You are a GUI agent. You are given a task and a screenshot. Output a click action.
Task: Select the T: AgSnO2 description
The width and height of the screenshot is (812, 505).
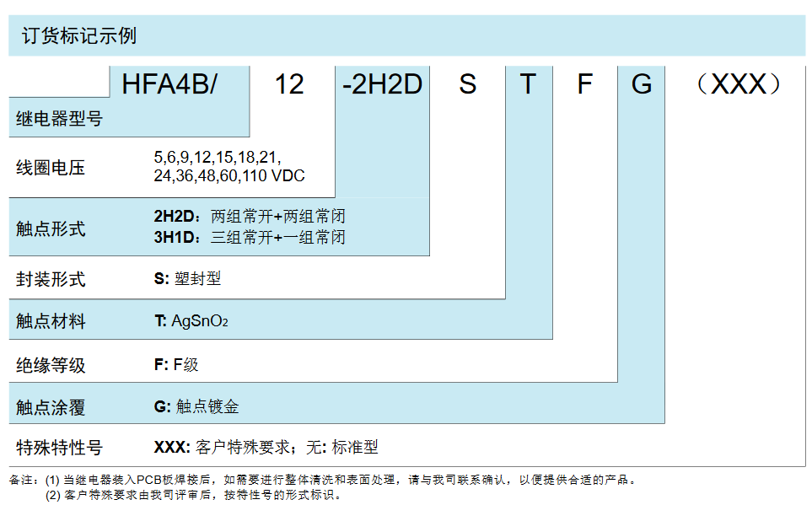pos(191,321)
